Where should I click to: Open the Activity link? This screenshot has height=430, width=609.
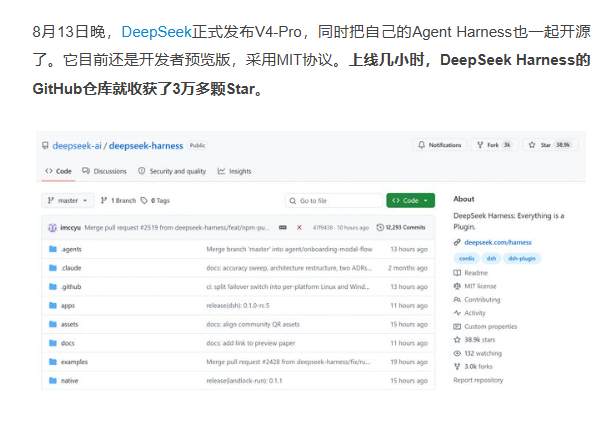pos(475,313)
